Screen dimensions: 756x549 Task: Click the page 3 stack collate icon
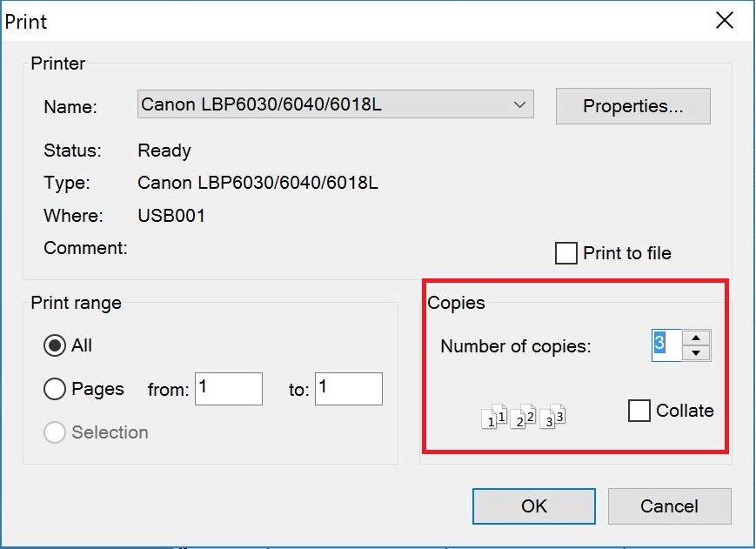click(552, 418)
